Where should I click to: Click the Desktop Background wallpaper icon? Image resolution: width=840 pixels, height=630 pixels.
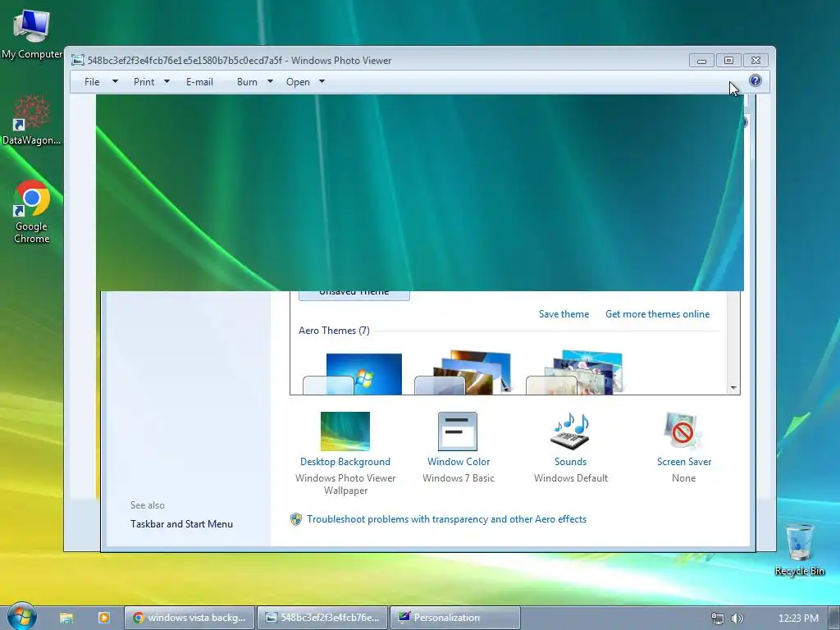point(345,431)
